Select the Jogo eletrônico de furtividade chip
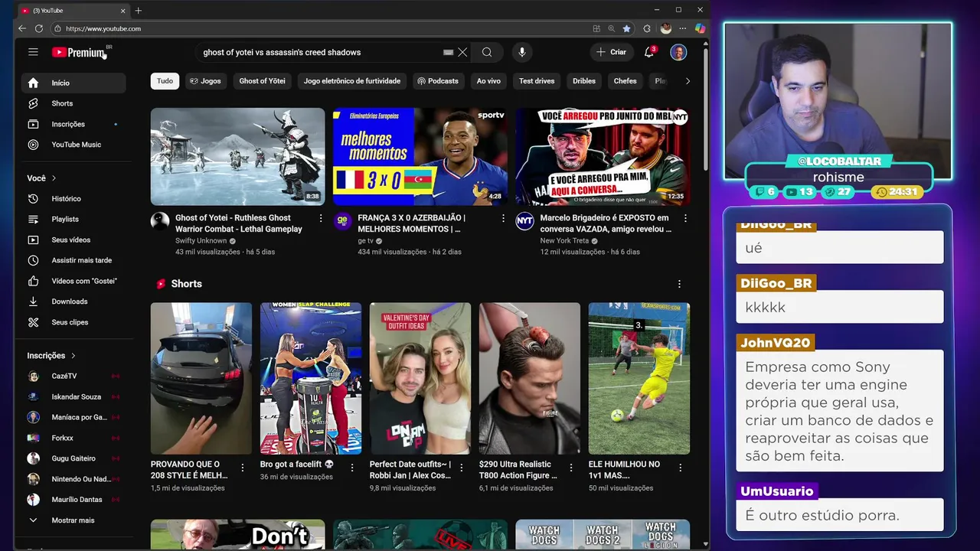Image resolution: width=980 pixels, height=551 pixels. click(x=352, y=81)
